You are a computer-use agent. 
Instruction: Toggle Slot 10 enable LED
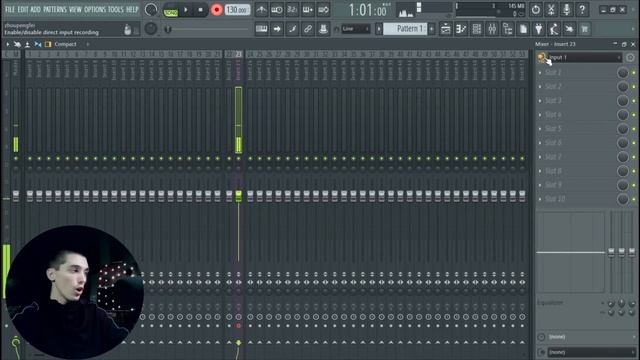(634, 199)
